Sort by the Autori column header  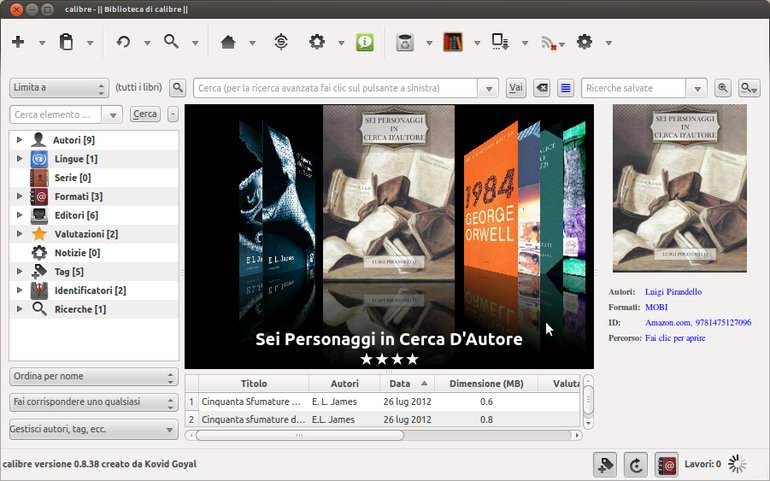344,384
